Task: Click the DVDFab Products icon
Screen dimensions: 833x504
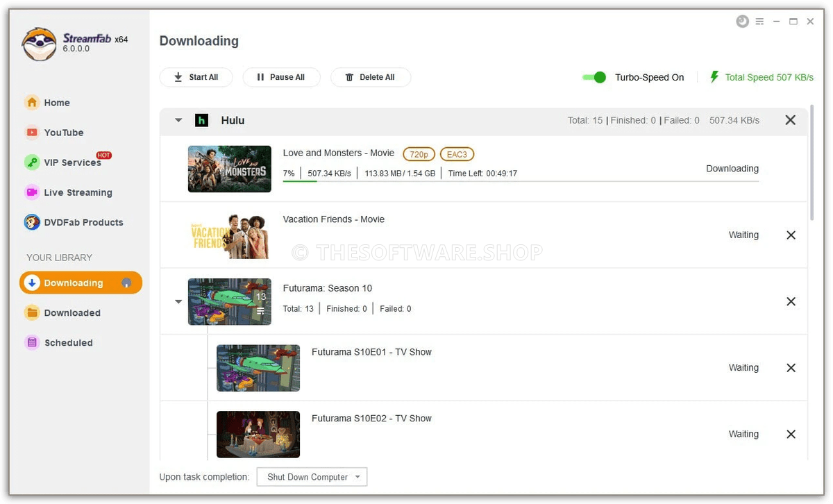Action: point(32,222)
